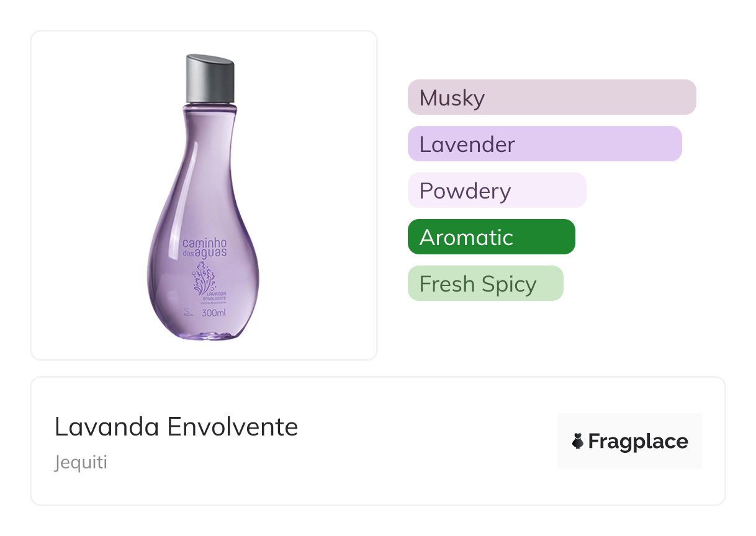Viewport: 756px width, 536px height.
Task: Click the 300ml volume label on bottle
Action: (214, 313)
